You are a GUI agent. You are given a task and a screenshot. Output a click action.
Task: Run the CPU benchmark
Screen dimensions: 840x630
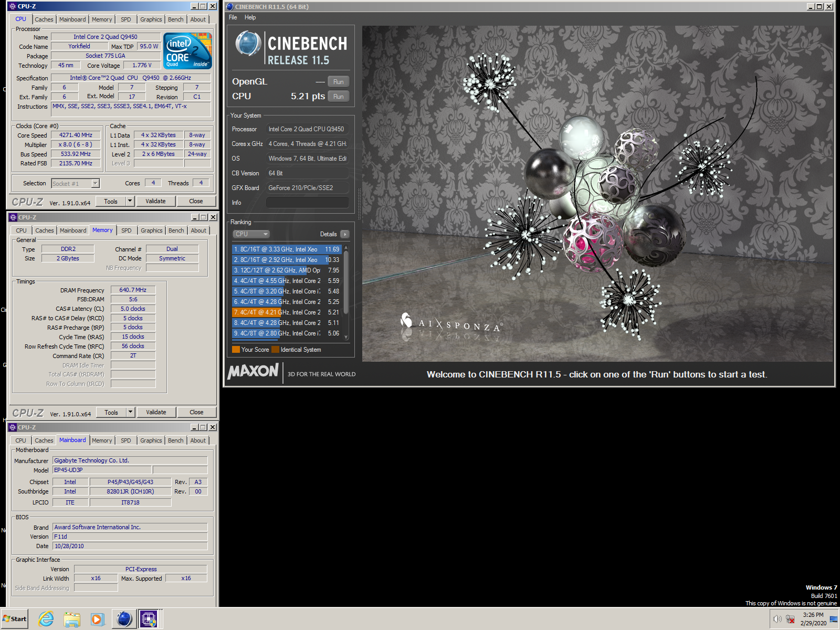tap(339, 97)
